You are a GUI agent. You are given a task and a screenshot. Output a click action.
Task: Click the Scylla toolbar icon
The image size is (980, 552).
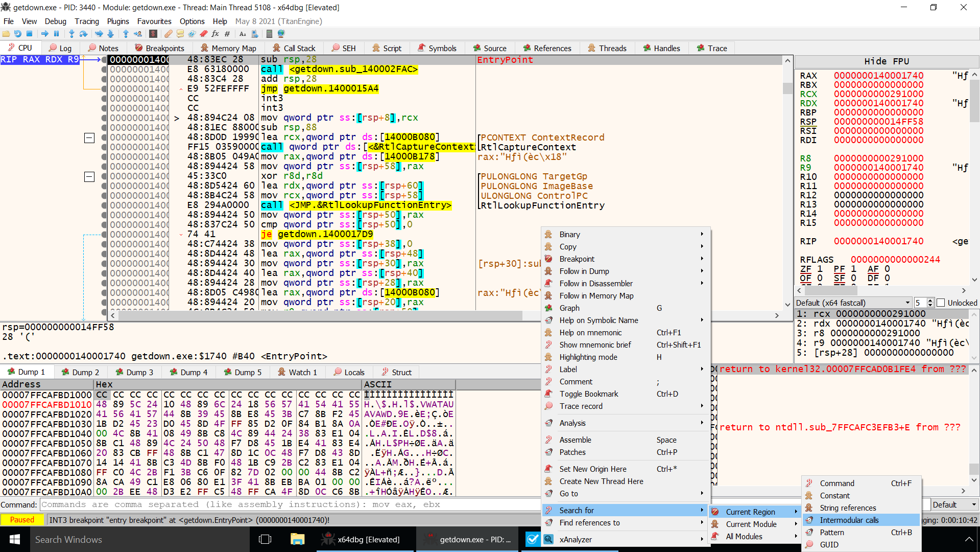pyautogui.click(x=153, y=34)
